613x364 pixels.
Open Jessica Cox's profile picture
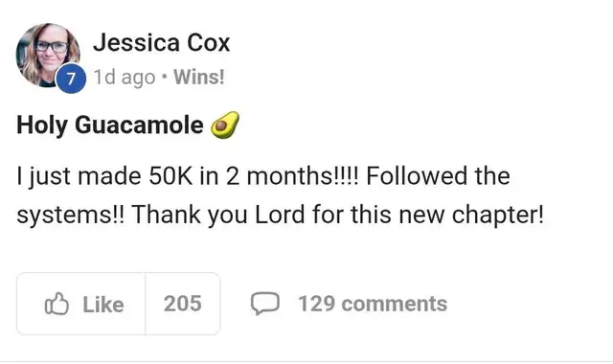(x=48, y=55)
